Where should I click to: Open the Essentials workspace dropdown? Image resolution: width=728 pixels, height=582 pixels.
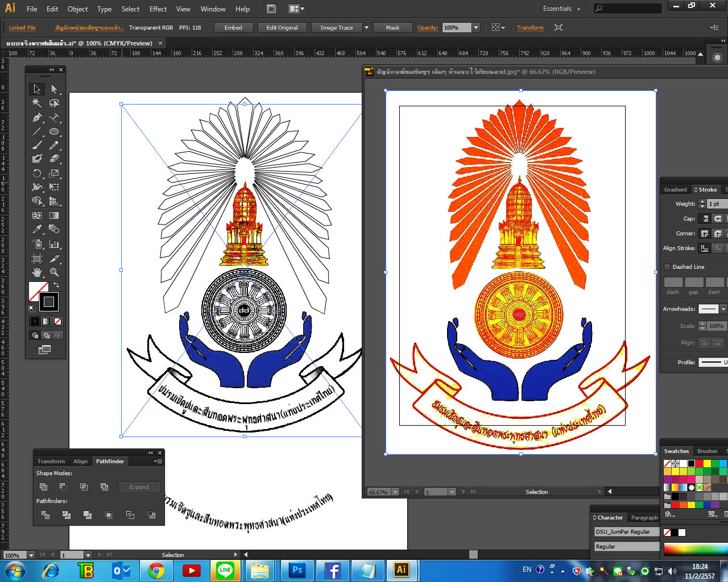562,9
